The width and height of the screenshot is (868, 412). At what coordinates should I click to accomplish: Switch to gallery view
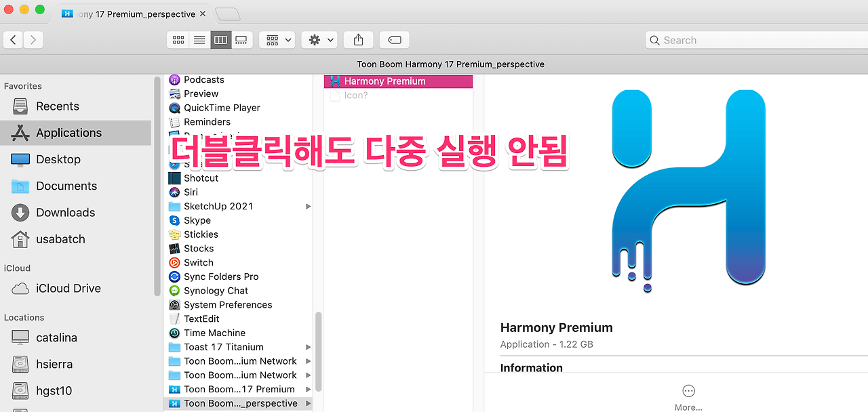241,40
